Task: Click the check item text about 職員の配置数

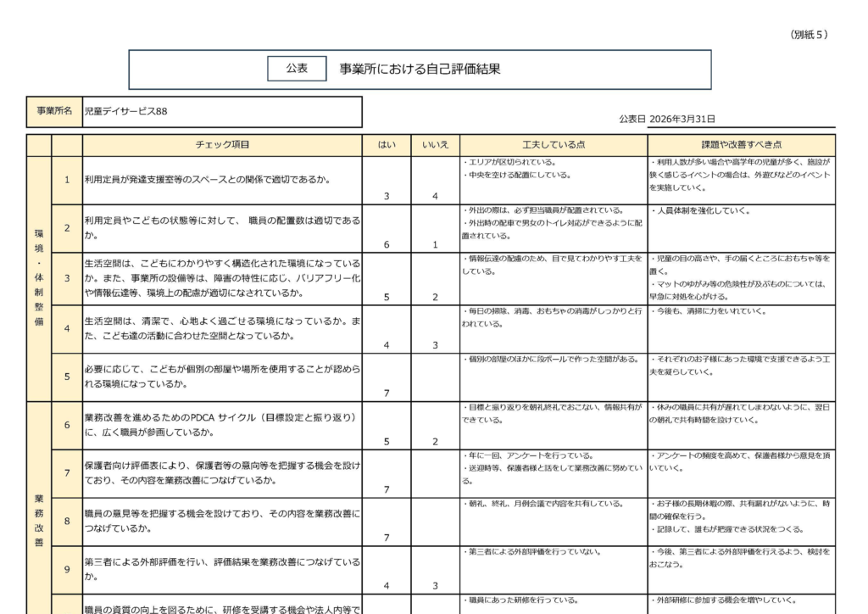Action: click(222, 227)
